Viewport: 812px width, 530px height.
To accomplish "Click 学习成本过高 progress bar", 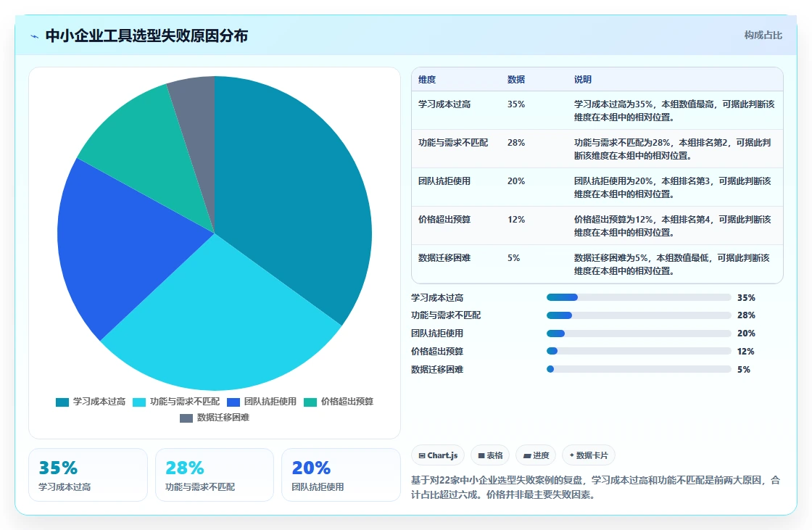I will (639, 297).
